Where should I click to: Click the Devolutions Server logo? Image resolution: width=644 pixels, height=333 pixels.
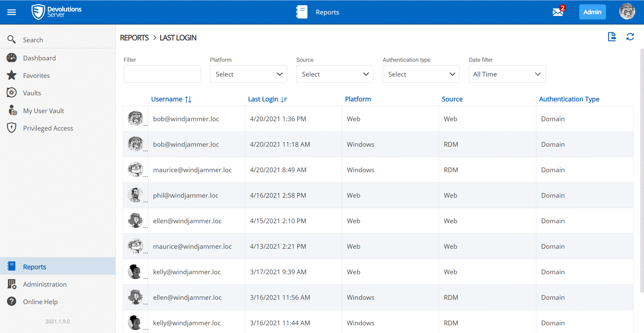[56, 12]
